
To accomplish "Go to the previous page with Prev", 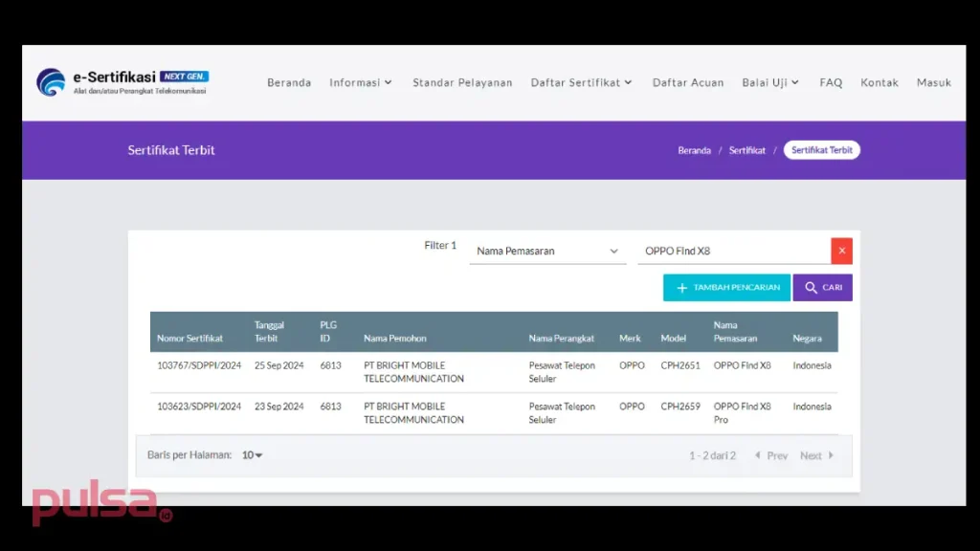I will [x=771, y=455].
